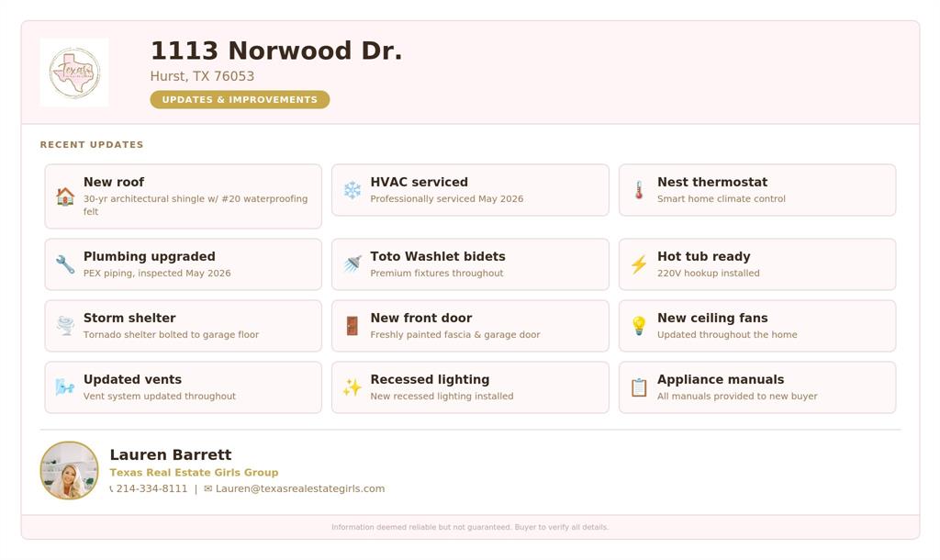This screenshot has height=560, width=940.
Task: Click the tornado icon for Storm shelter
Action: 65,326
